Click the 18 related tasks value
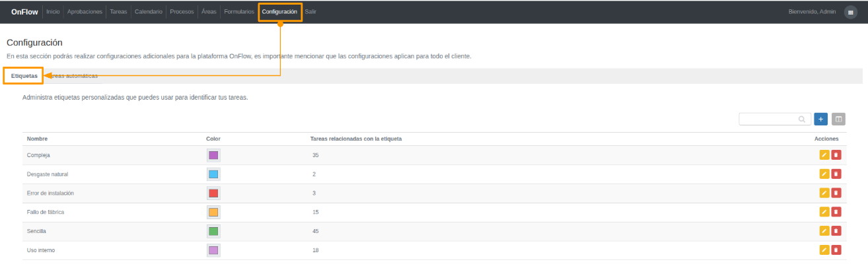 [x=316, y=250]
